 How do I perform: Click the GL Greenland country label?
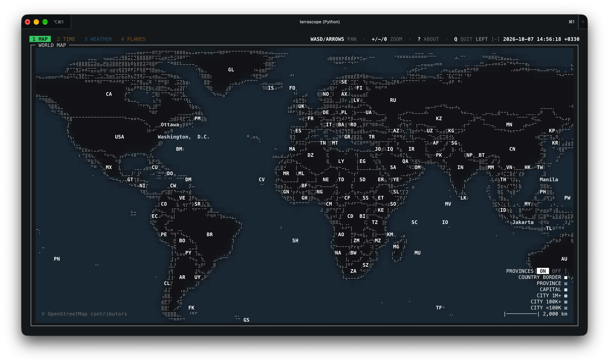pos(231,70)
